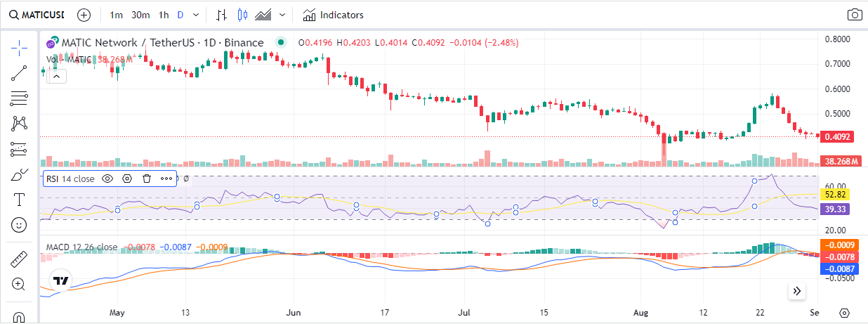The height and width of the screenshot is (324, 868).
Task: Click the Aug label on time axis
Action: (x=642, y=311)
